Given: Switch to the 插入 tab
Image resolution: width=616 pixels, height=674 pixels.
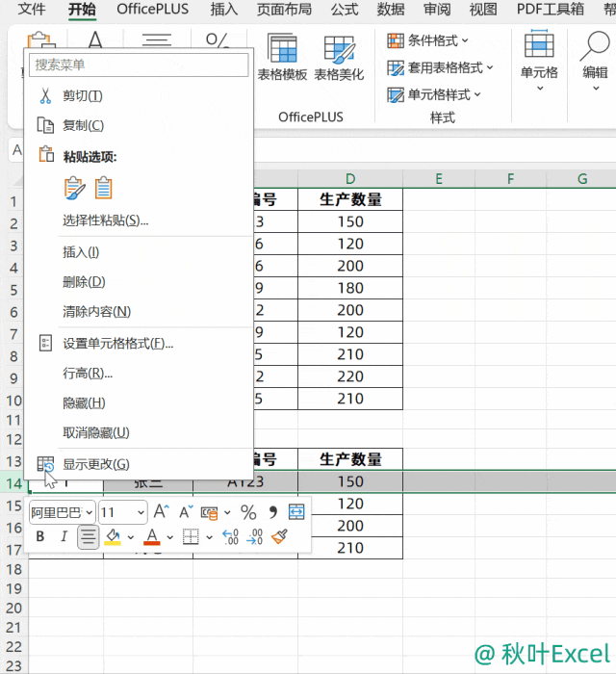Looking at the screenshot, I should coord(224,9).
